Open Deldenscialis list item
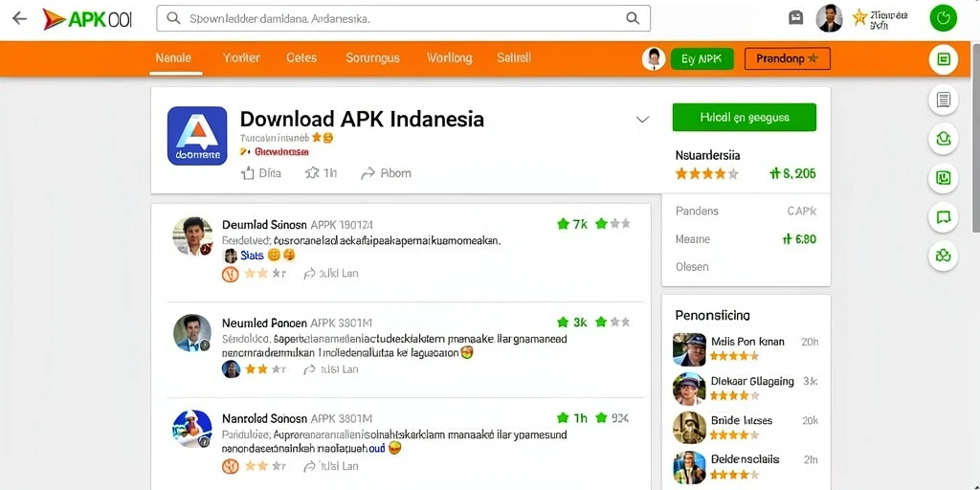 (x=746, y=467)
